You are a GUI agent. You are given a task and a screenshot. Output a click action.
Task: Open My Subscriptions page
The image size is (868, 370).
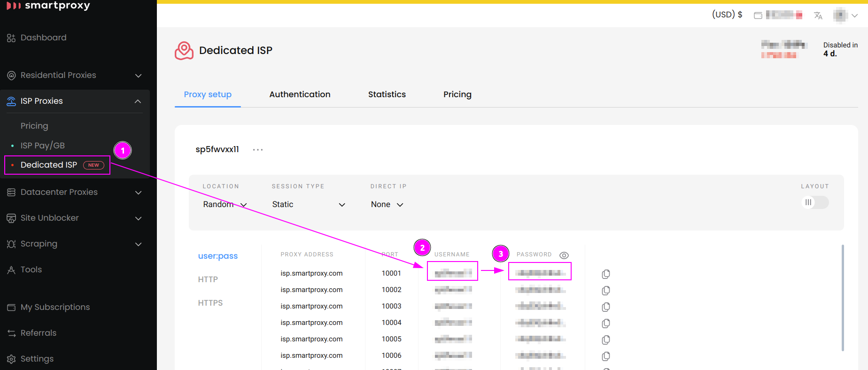[55, 307]
